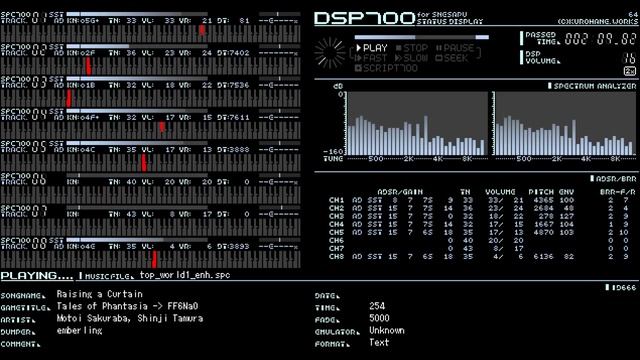Select the SPC700 TRACK 01 label

tap(24, 18)
